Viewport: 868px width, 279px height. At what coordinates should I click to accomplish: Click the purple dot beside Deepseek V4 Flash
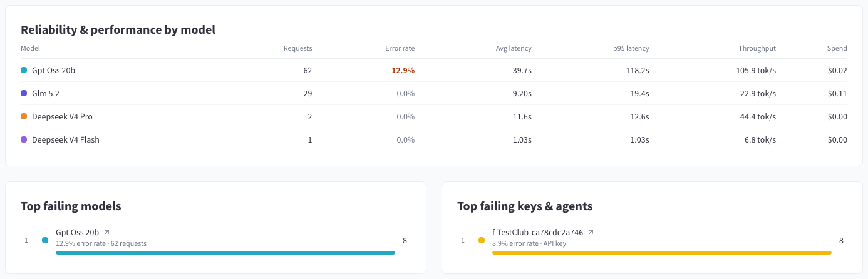(x=24, y=140)
